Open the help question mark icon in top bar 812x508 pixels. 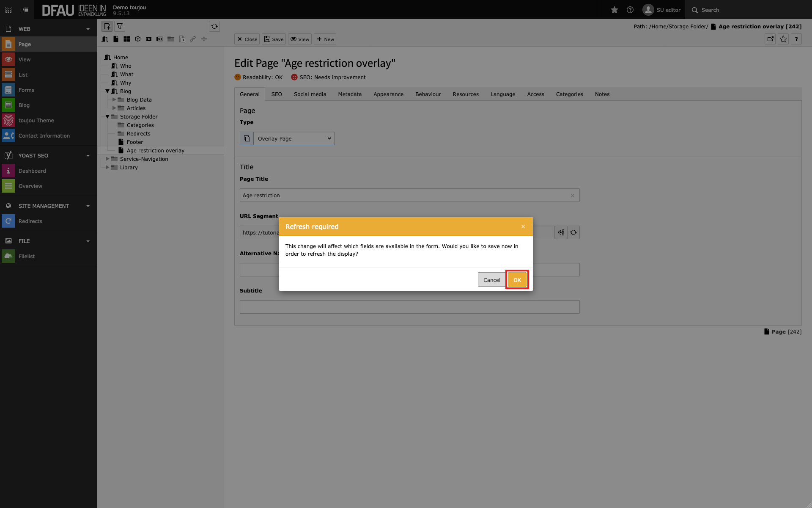(630, 10)
